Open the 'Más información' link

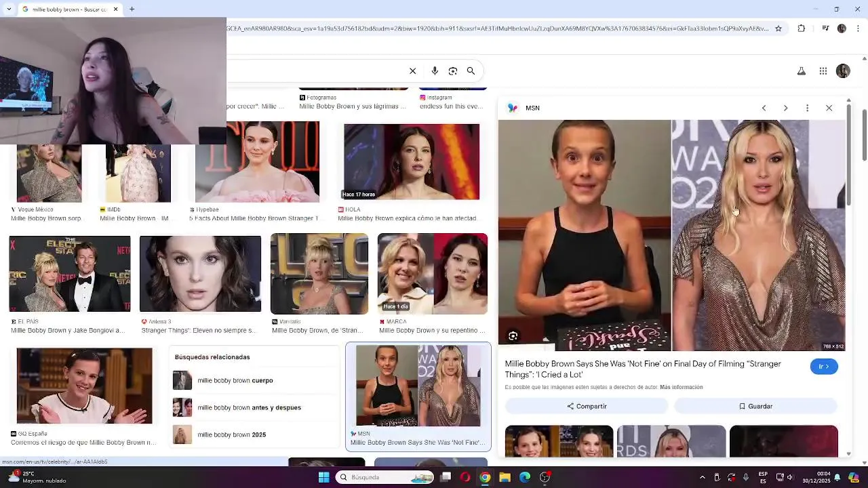[681, 387]
